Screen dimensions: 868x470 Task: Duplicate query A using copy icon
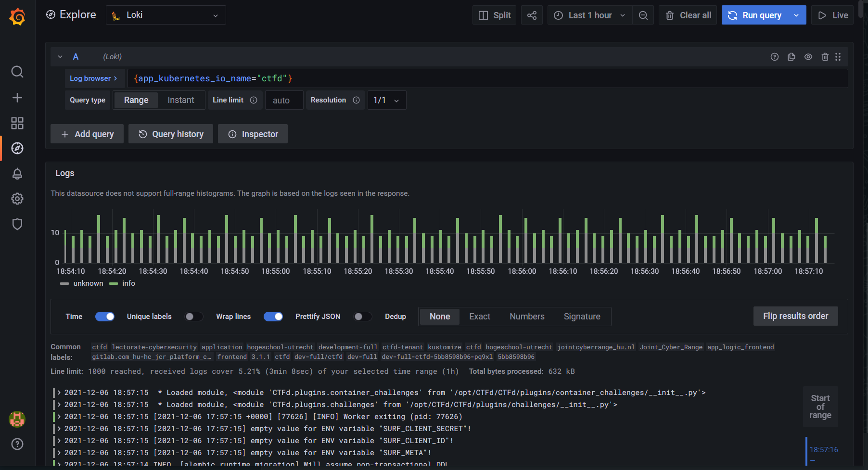click(x=791, y=57)
